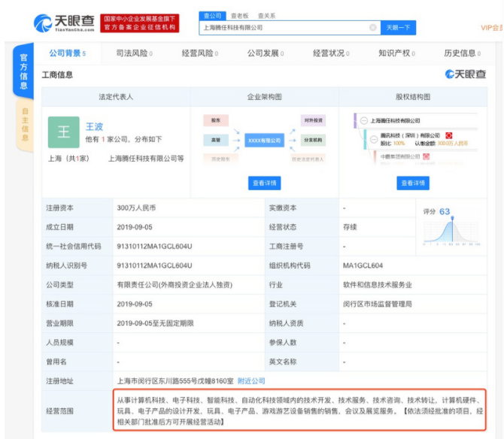
Task: Click the 分支机构 box in diagram
Action: 314,140
